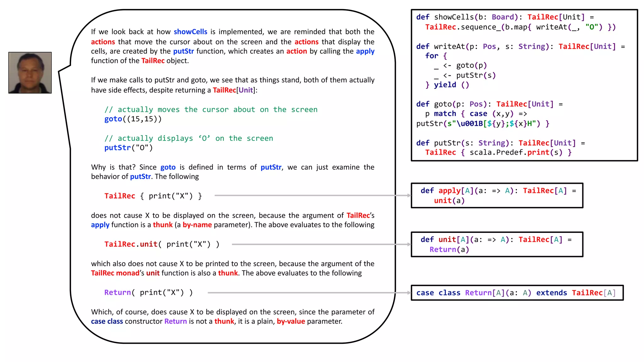Image resolution: width=644 pixels, height=362 pixels.
Task: Click the presenter portrait photo
Action: click(30, 73)
